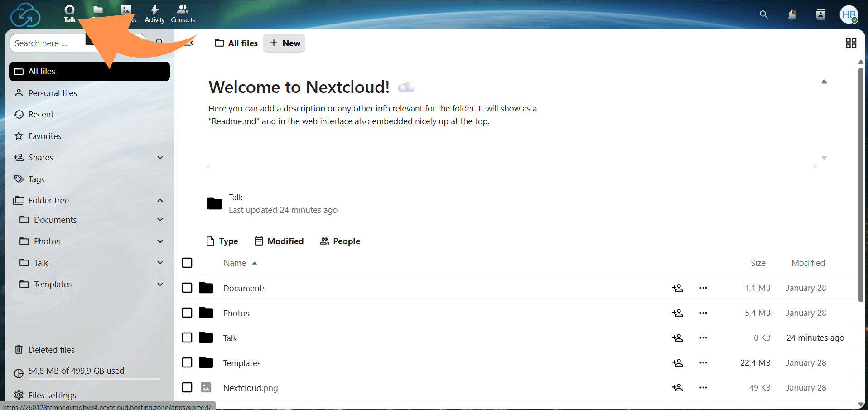The height and width of the screenshot is (410, 868).
Task: Open Deleted files in sidebar
Action: pos(51,350)
